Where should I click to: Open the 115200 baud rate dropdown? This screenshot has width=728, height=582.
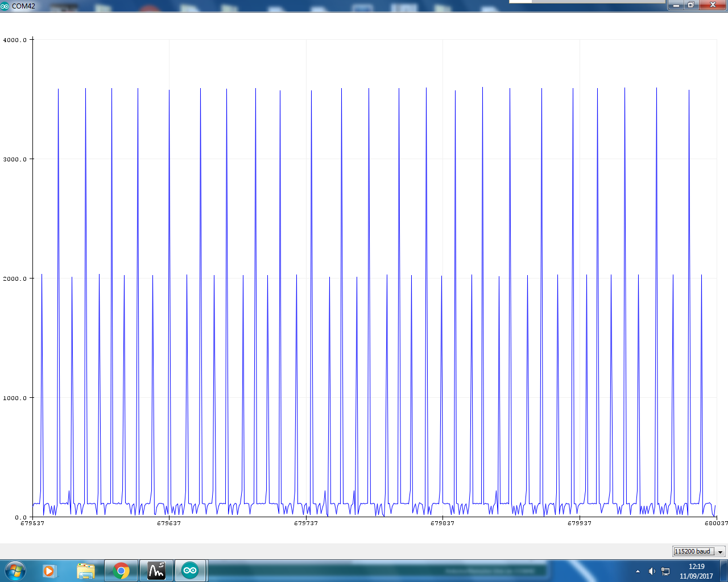click(x=698, y=551)
